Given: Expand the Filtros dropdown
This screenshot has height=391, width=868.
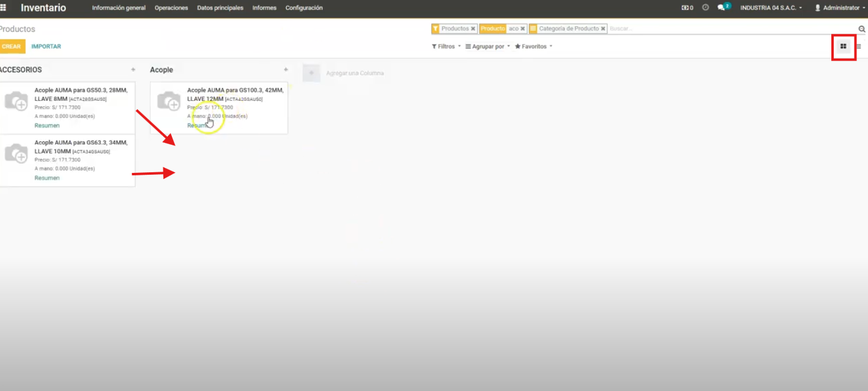Looking at the screenshot, I should pos(446,46).
